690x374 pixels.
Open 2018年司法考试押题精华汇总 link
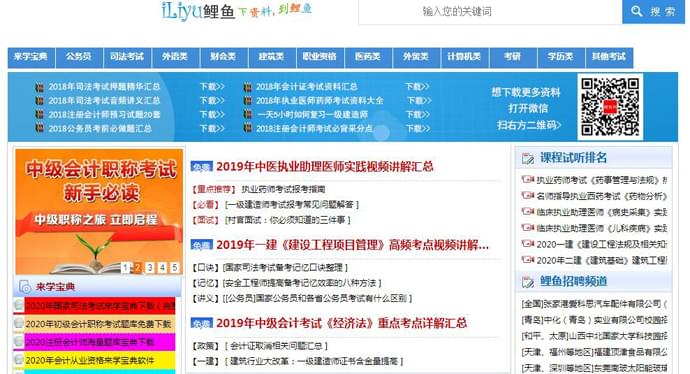coord(104,87)
